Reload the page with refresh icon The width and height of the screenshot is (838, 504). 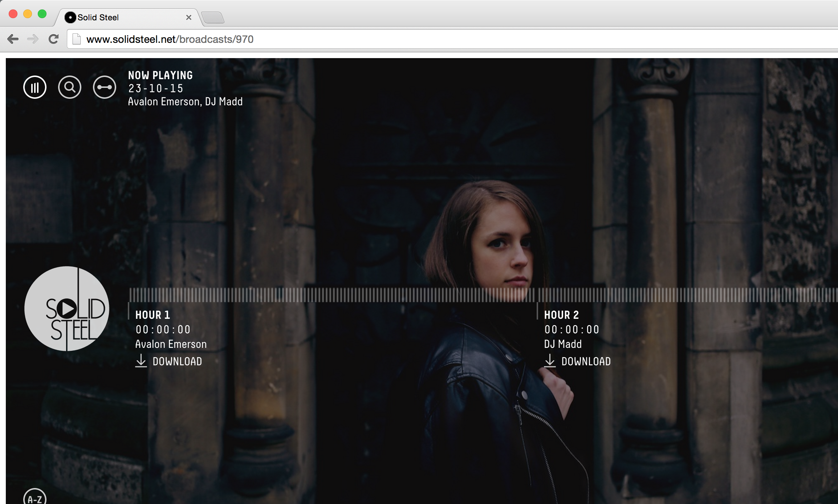point(54,39)
